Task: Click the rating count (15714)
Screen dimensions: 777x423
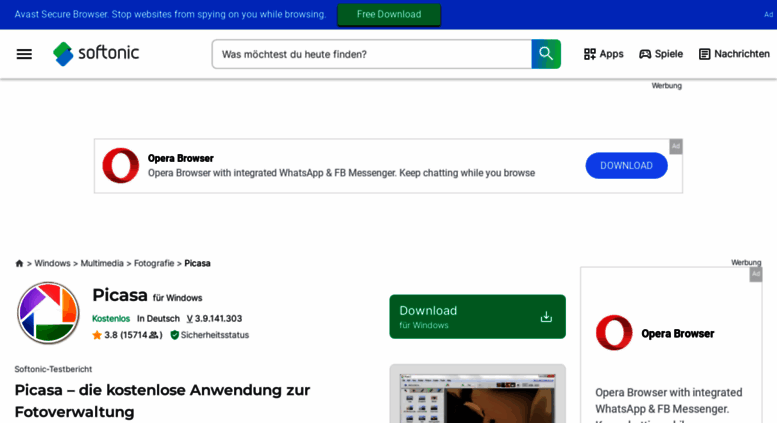Action: click(141, 335)
